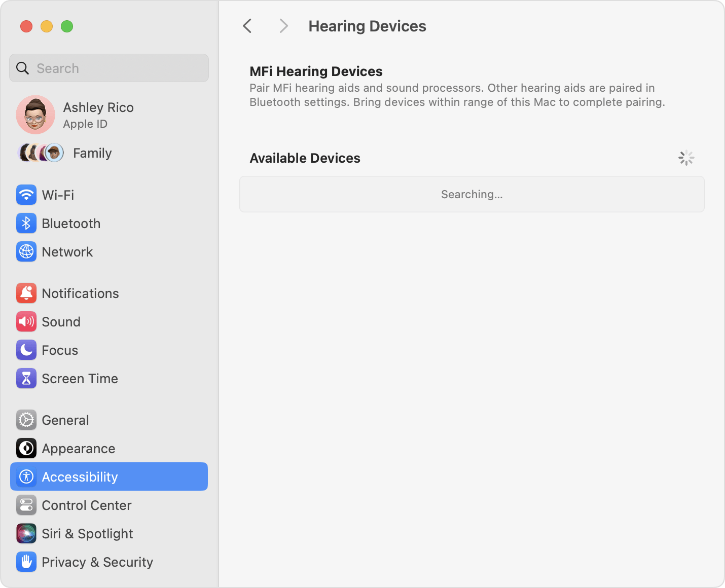Click the Accessibility icon in sidebar
725x588 pixels.
26,476
